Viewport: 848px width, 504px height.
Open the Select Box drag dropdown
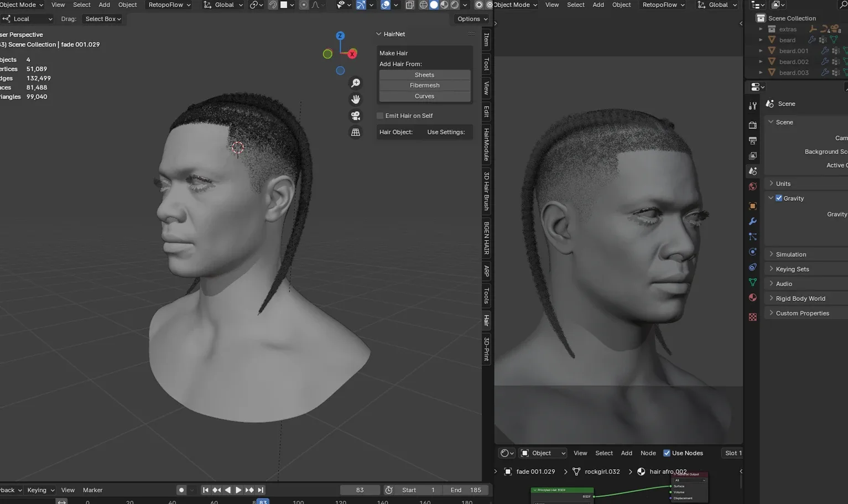[x=103, y=19]
